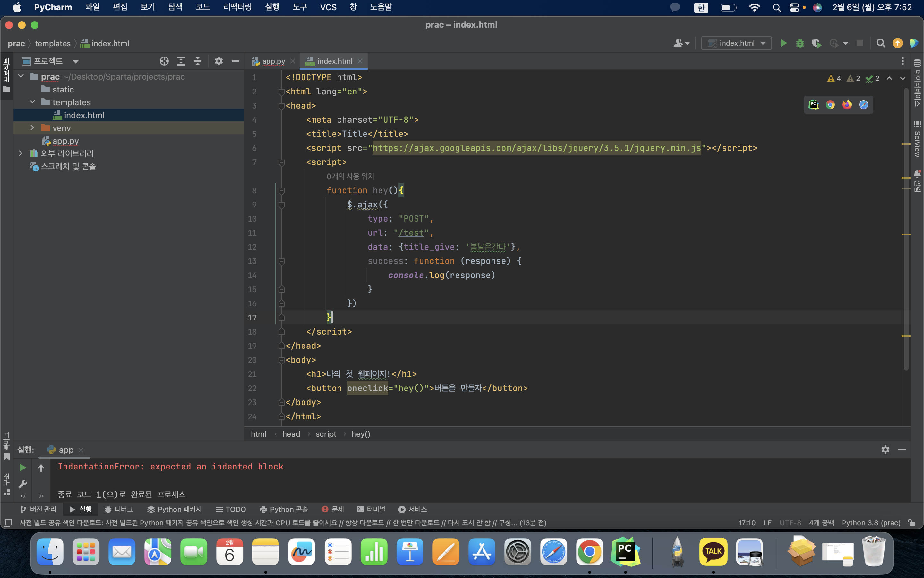The image size is (924, 578).
Task: Select the static folder in Project tree
Action: coord(63,90)
